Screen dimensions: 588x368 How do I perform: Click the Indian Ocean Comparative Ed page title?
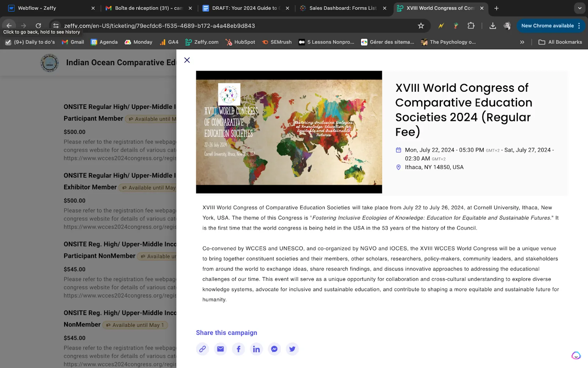(x=121, y=63)
